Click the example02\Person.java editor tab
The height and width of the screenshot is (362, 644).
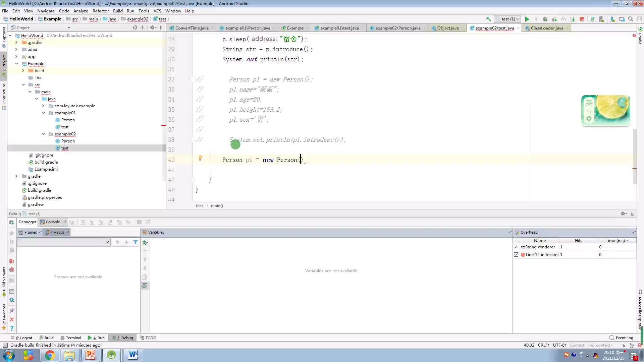(x=397, y=28)
